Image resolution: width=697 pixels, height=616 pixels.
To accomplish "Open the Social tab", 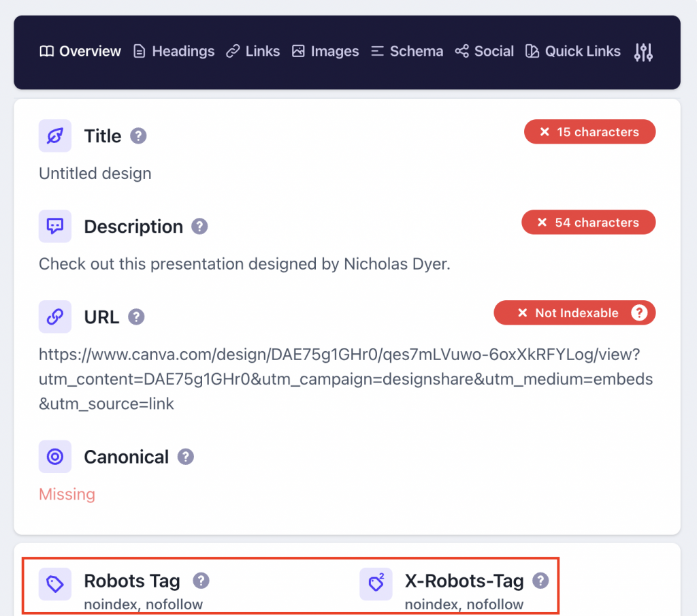I will (485, 52).
